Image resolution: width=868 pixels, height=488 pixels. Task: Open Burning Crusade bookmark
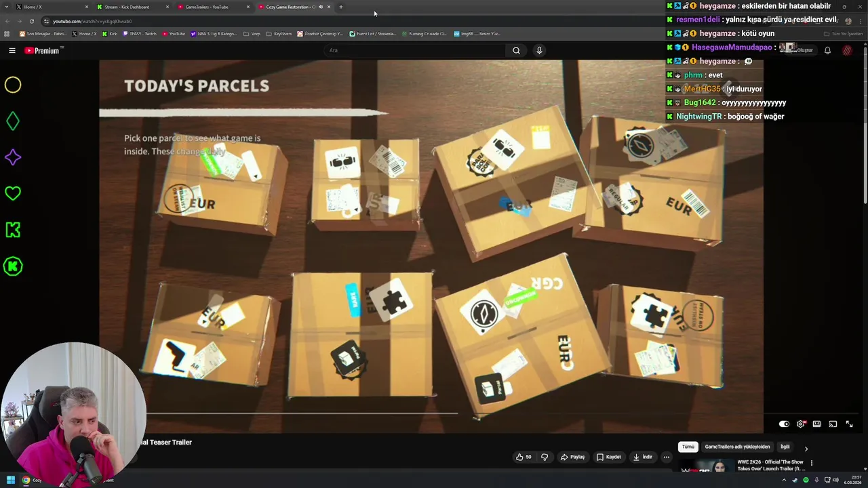tap(425, 34)
